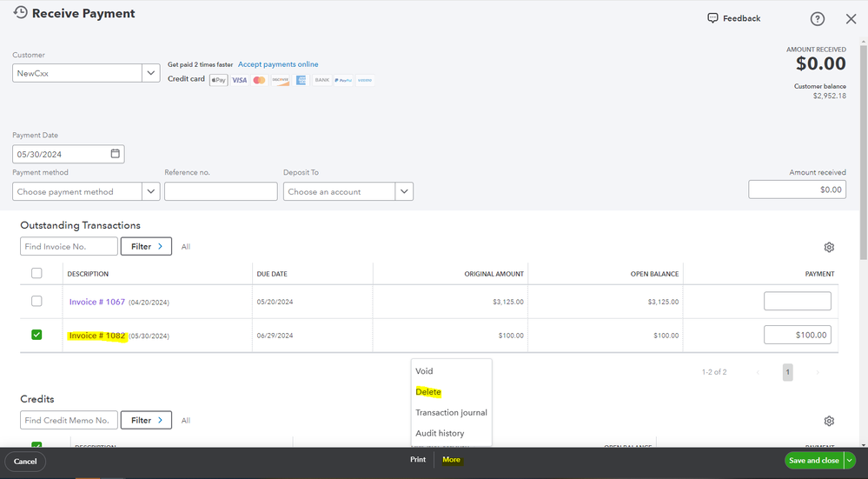The image size is (868, 479).
Task: Select Delete from the More menu
Action: 427,391
